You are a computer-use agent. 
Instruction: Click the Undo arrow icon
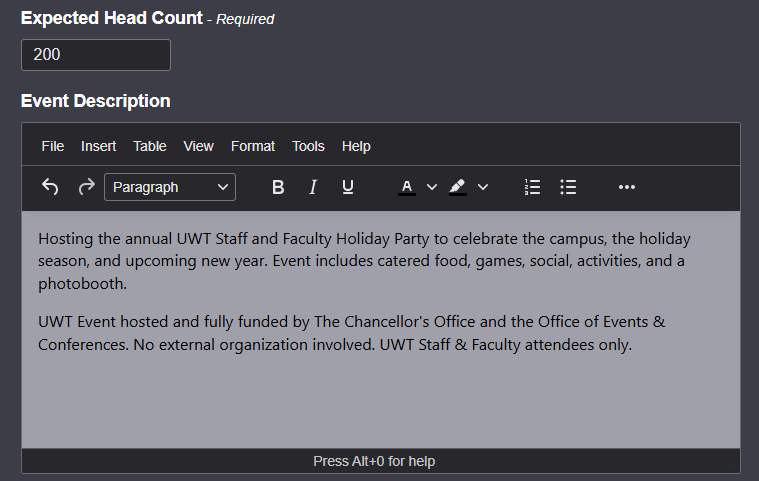[50, 187]
